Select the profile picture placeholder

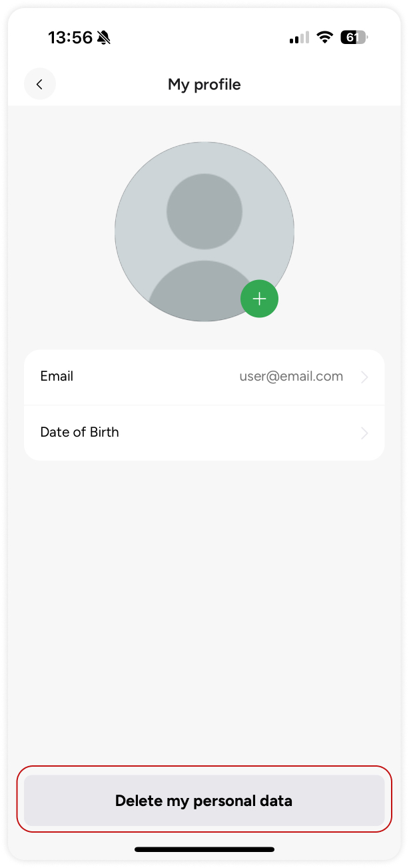[x=204, y=231]
